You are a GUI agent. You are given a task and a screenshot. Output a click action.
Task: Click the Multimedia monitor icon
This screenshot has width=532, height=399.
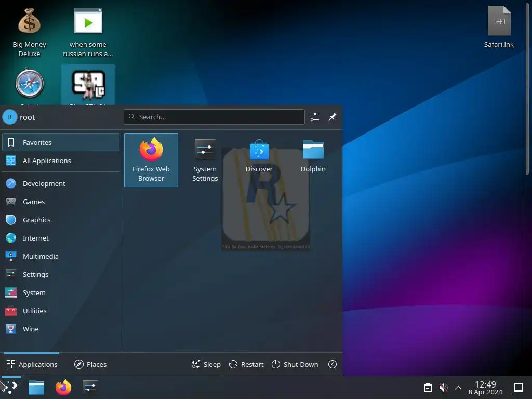(x=11, y=256)
